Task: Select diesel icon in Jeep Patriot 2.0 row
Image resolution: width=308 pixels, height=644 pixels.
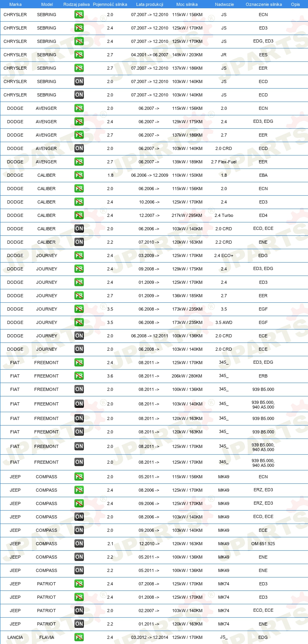Action: 79,611
